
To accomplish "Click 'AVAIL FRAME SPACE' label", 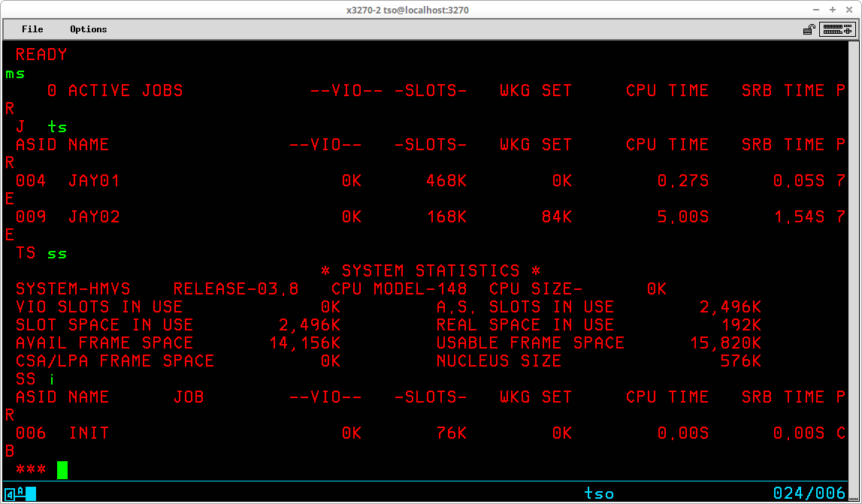I will 104,343.
